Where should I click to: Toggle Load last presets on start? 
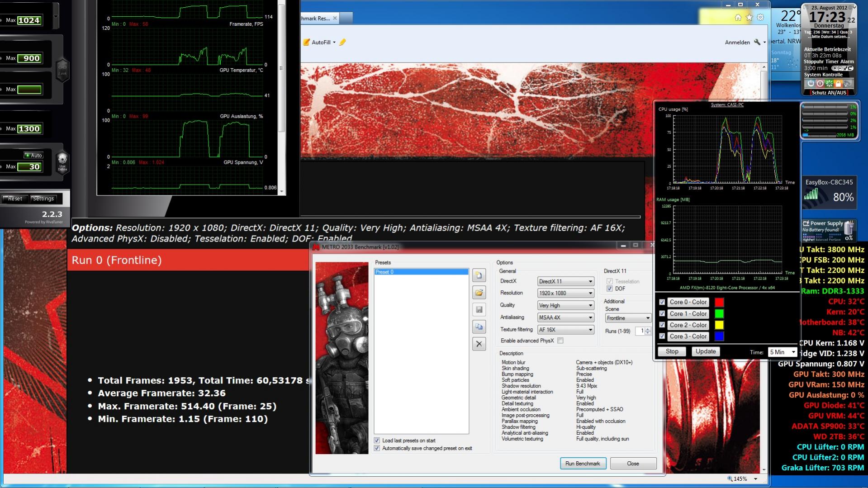pos(377,441)
